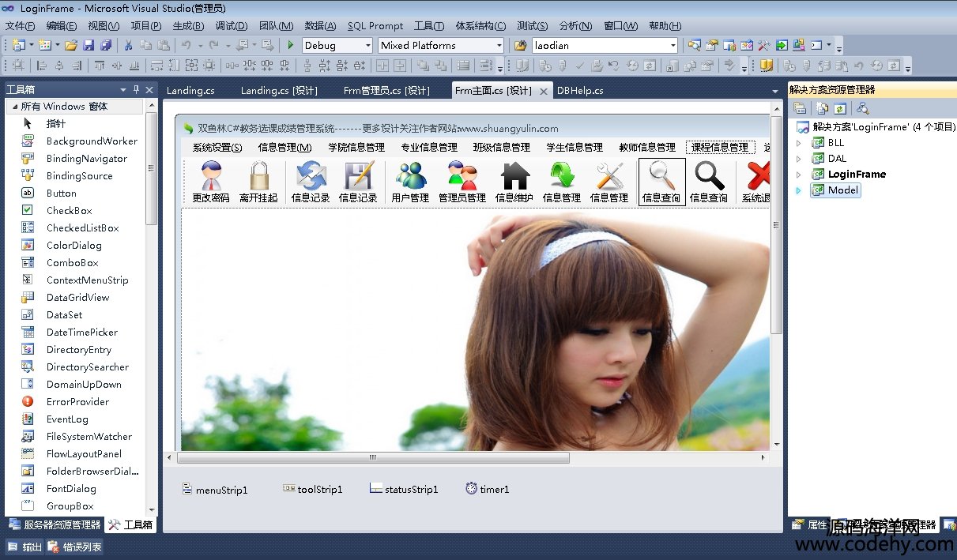Viewport: 957px width, 560px height.
Task: Click the Tab Order layout icon
Action: click(x=487, y=66)
